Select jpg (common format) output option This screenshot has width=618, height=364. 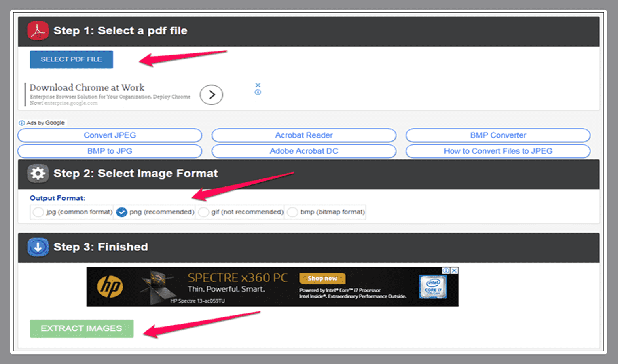[x=38, y=212]
